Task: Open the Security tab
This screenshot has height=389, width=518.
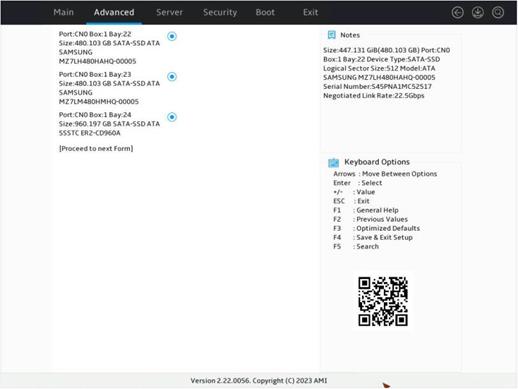Action: [220, 12]
